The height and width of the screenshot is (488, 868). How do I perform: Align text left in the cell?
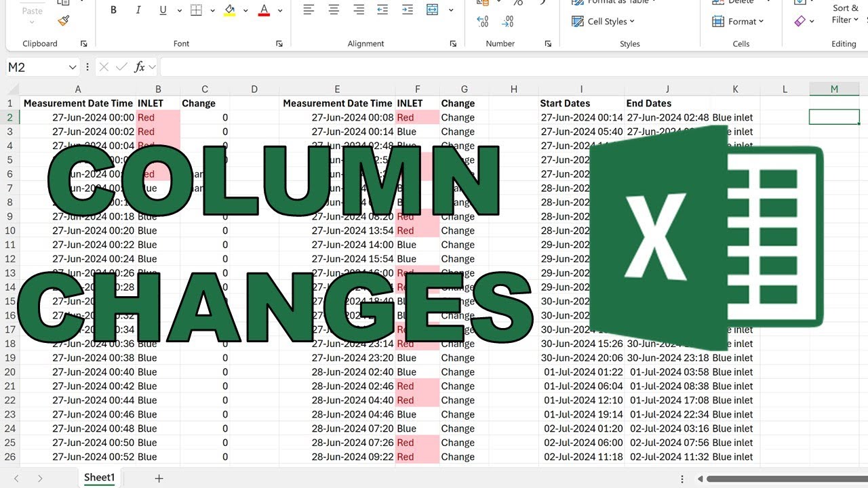click(309, 9)
